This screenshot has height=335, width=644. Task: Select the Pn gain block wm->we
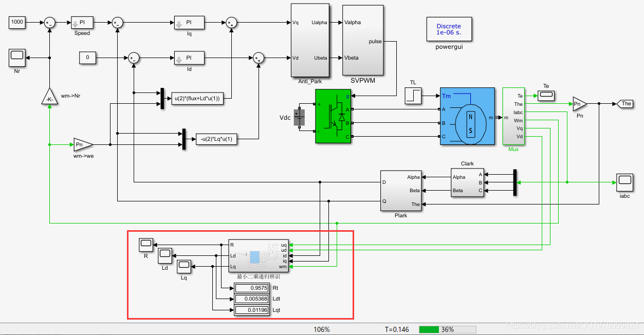(83, 144)
